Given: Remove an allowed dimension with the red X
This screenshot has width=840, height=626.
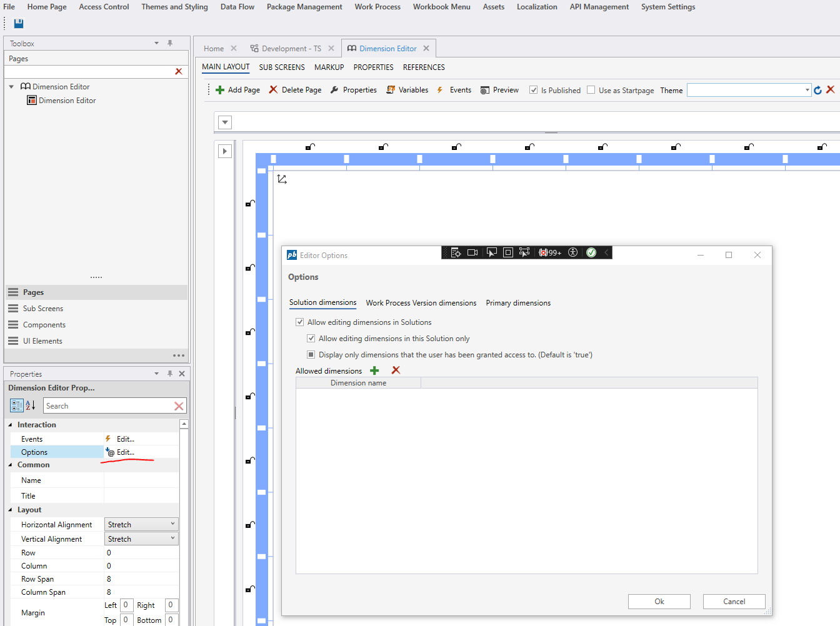Looking at the screenshot, I should 396,370.
